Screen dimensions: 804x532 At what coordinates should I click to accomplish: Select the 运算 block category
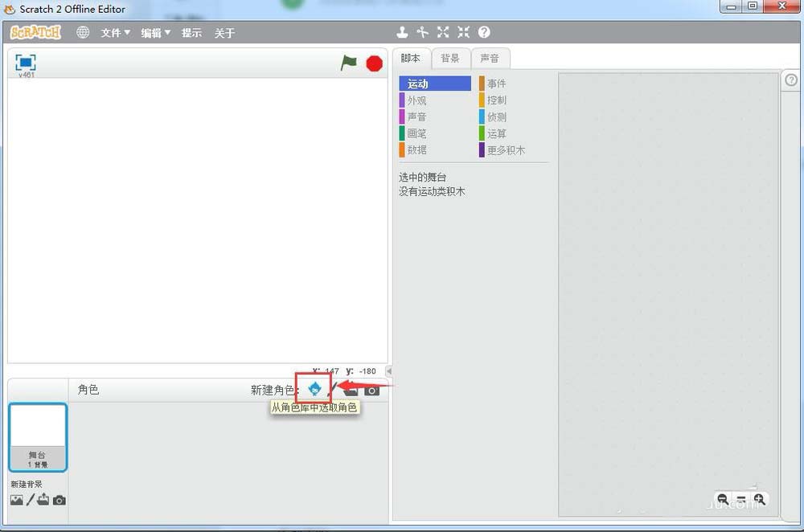(515, 133)
